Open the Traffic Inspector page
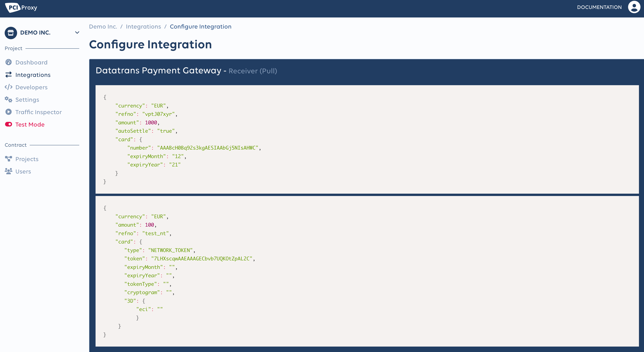The image size is (644, 352). [38, 112]
